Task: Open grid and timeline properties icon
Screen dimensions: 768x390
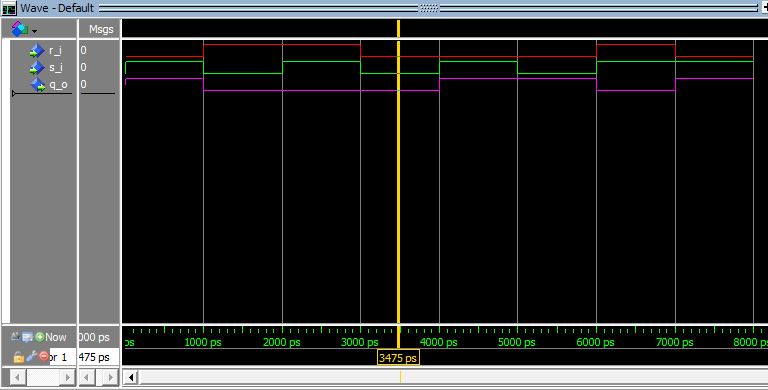Action: tap(27, 337)
